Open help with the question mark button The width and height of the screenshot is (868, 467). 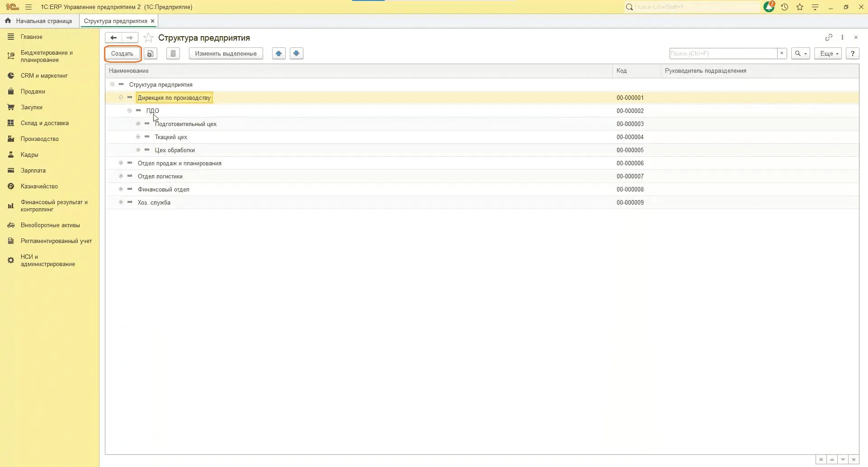tap(853, 53)
